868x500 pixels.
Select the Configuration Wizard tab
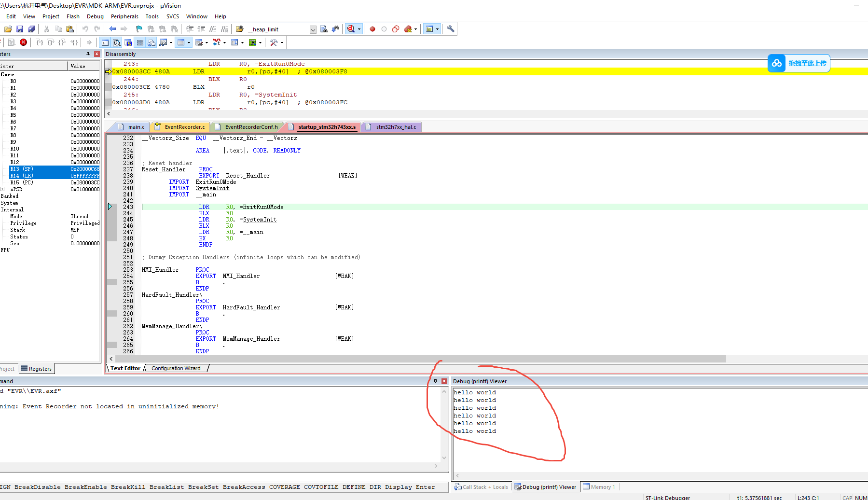click(x=176, y=368)
